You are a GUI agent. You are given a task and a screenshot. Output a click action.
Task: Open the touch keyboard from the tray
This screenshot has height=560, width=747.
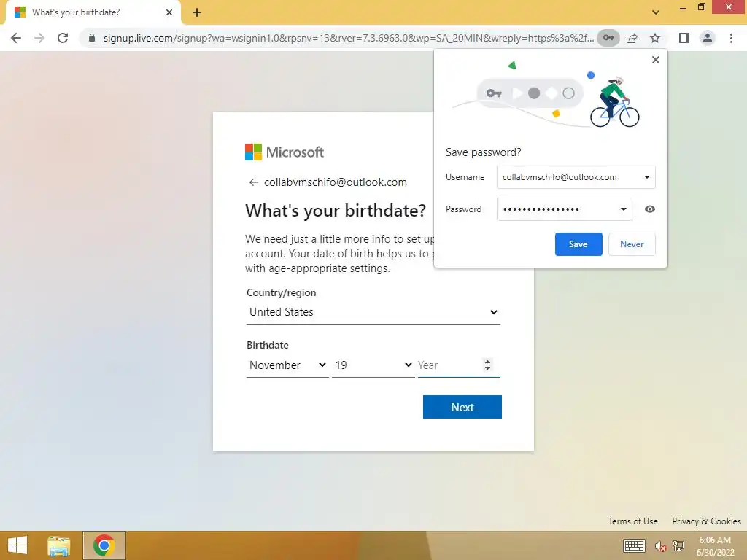coord(634,546)
